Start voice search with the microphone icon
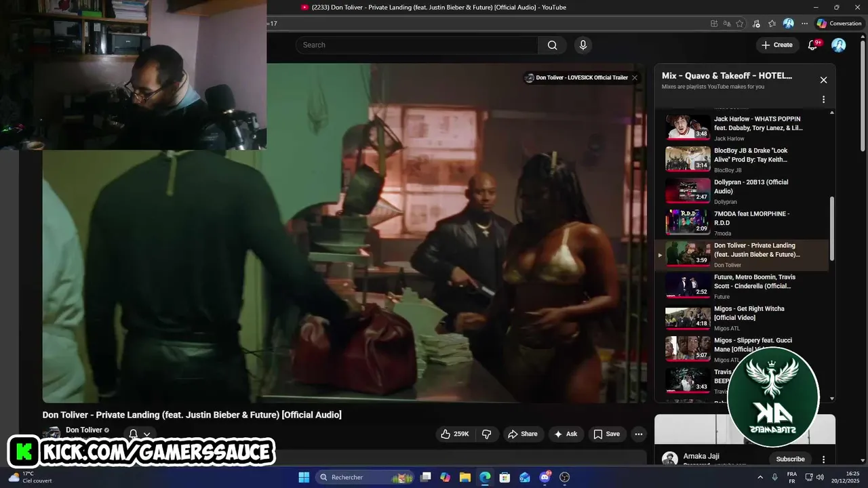This screenshot has height=488, width=868. point(583,45)
